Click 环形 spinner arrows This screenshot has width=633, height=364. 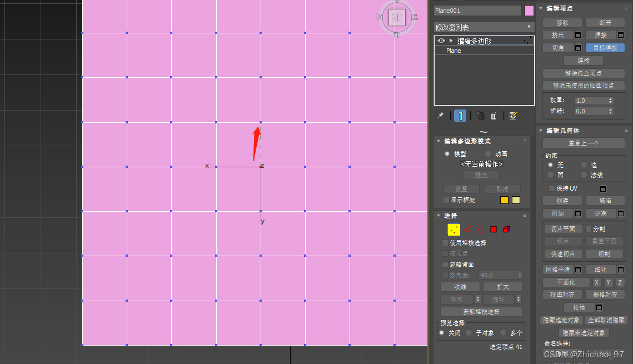pyautogui.click(x=478, y=299)
